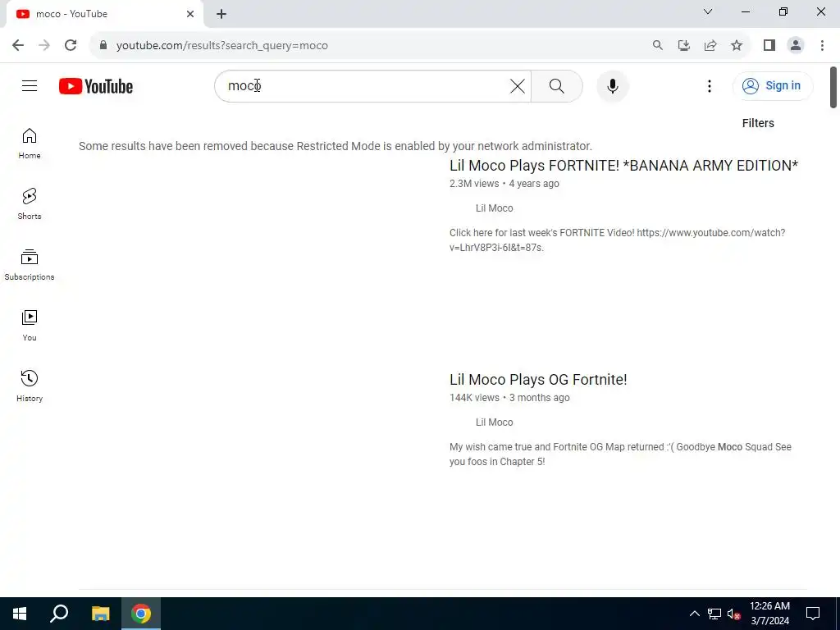Open the Windows Start menu
The height and width of the screenshot is (630, 840).
20,614
